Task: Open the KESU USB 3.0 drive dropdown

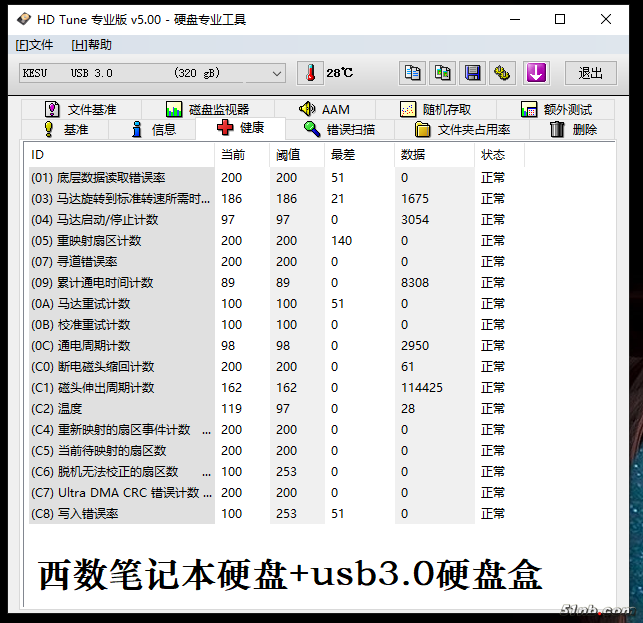Action: pyautogui.click(x=152, y=73)
